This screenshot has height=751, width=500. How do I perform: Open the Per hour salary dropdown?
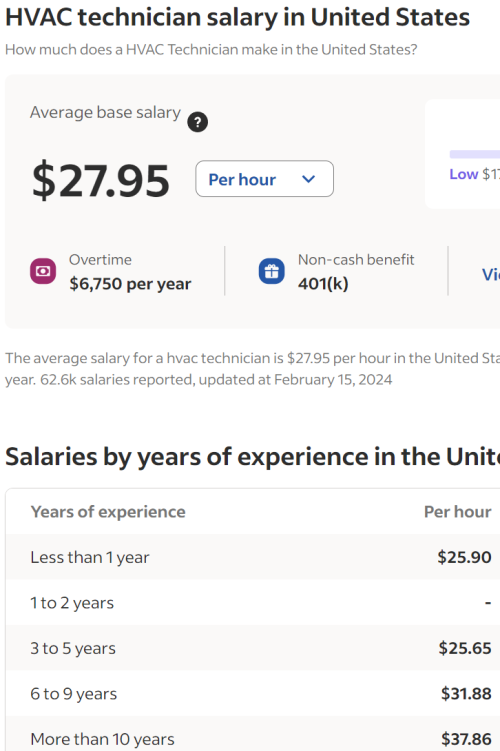[x=264, y=179]
